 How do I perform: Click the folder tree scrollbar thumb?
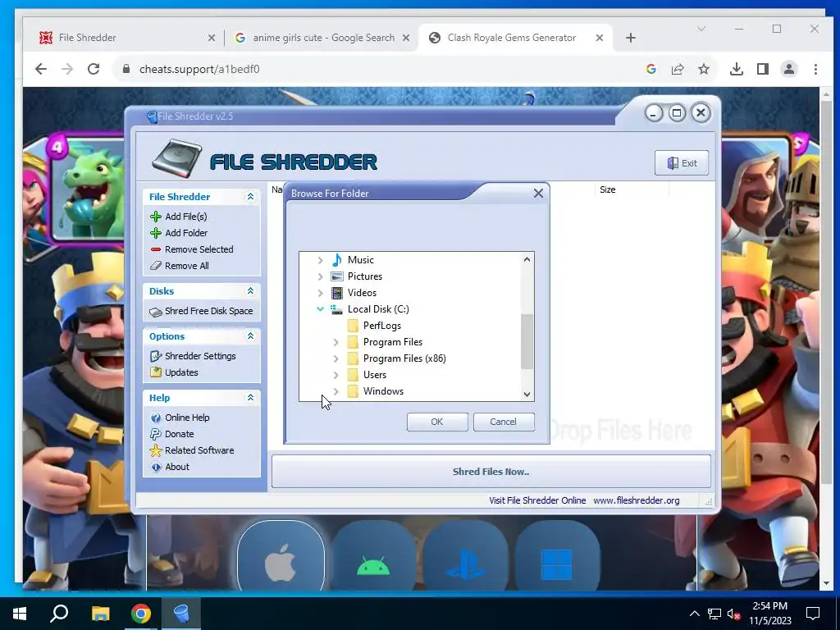coord(527,342)
